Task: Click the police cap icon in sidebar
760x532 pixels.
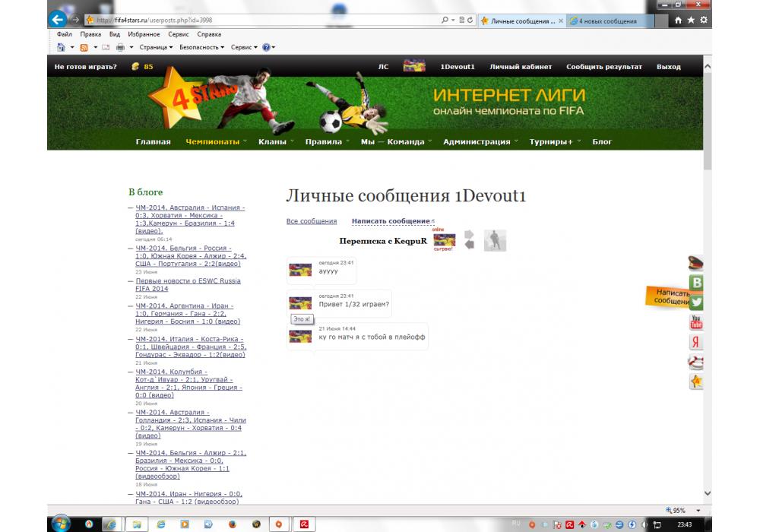Action: pyautogui.click(x=695, y=264)
